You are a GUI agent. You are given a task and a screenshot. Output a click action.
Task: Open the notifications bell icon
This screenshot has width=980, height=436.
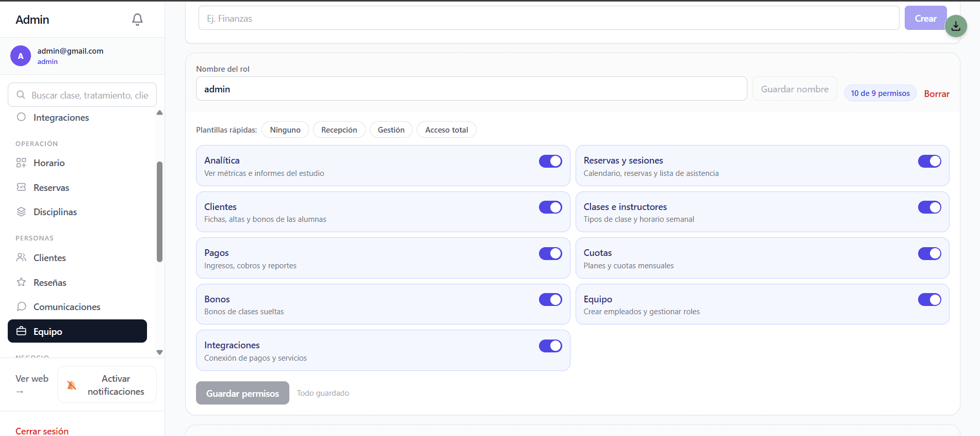pos(137,19)
